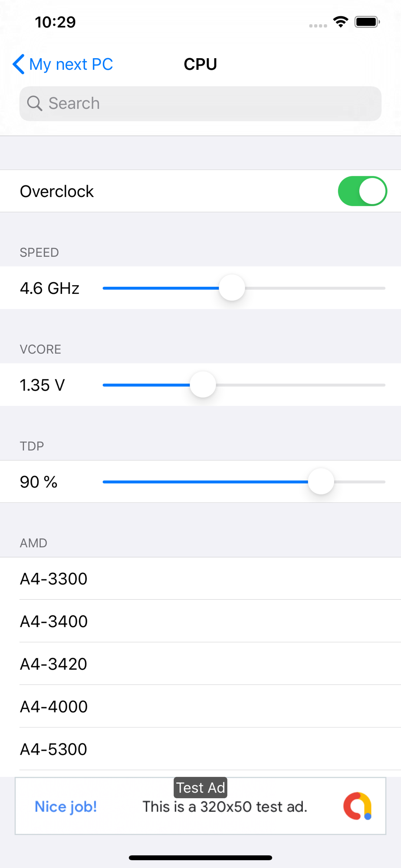Select the A4-3400 processor
This screenshot has width=401, height=868.
pyautogui.click(x=200, y=621)
